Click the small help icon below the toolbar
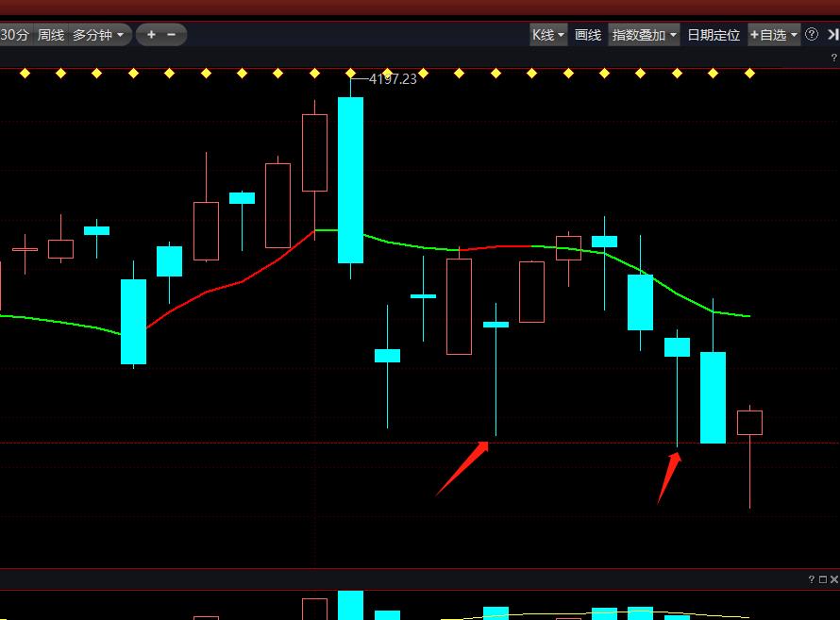The height and width of the screenshot is (620, 840). [x=833, y=58]
